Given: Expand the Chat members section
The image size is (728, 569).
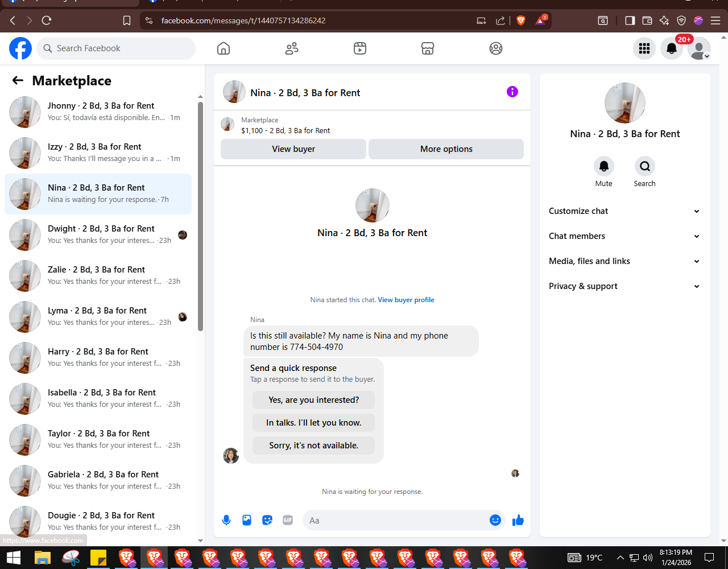Looking at the screenshot, I should click(x=624, y=236).
